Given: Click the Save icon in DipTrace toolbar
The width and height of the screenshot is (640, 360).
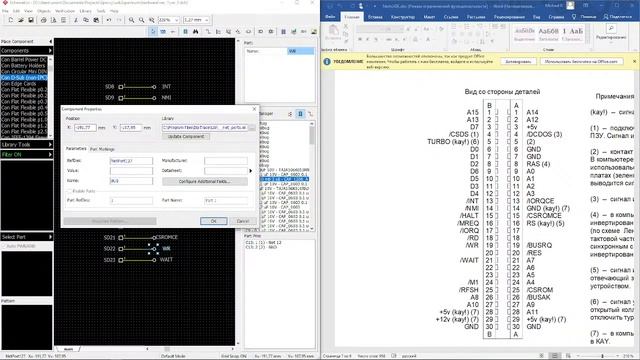Looking at the screenshot, I should 31,20.
